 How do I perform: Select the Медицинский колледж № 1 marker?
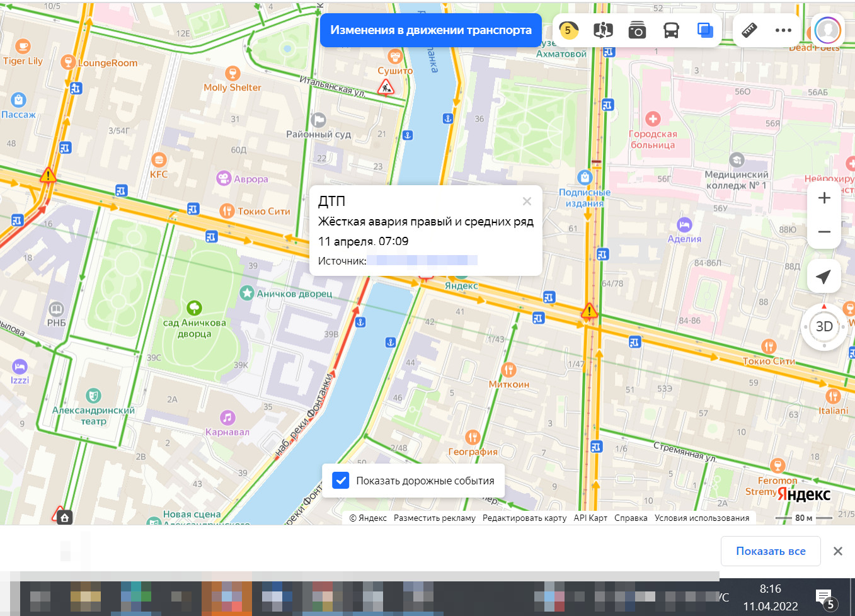tap(737, 159)
